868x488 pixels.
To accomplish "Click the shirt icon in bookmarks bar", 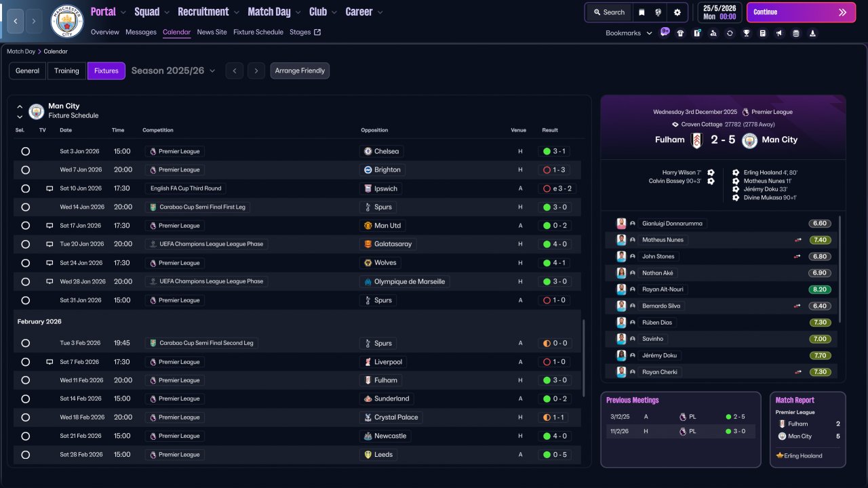I will (x=680, y=33).
